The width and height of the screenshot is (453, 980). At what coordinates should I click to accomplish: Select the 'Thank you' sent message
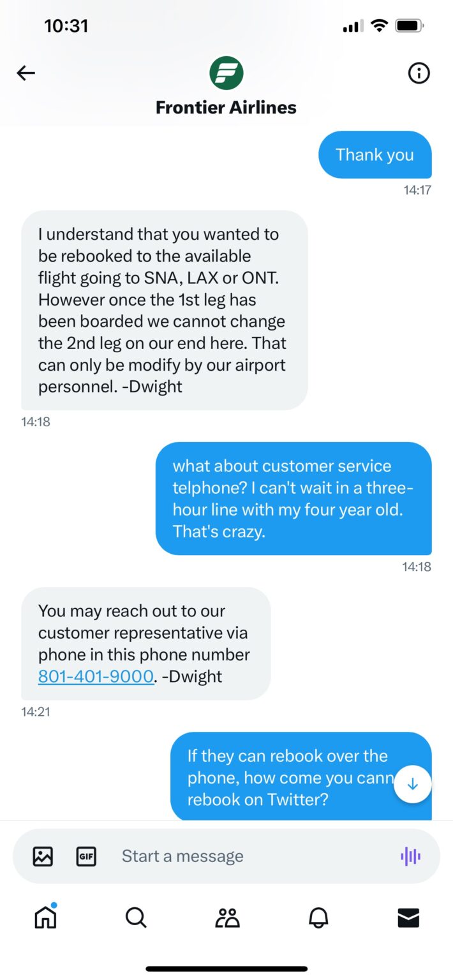375,155
